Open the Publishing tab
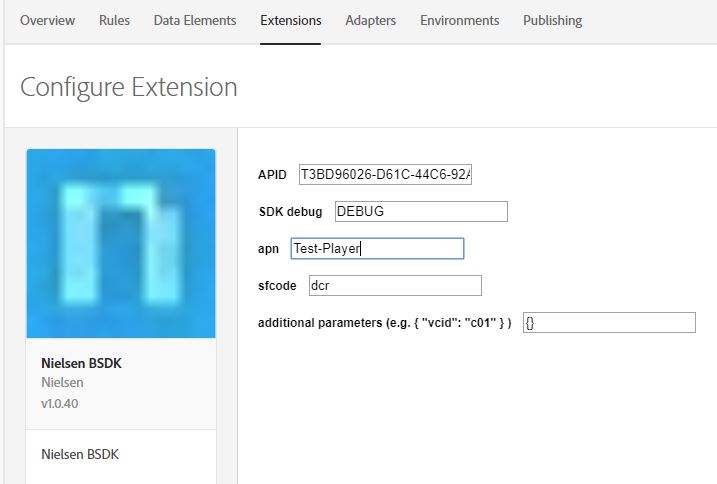 [553, 21]
